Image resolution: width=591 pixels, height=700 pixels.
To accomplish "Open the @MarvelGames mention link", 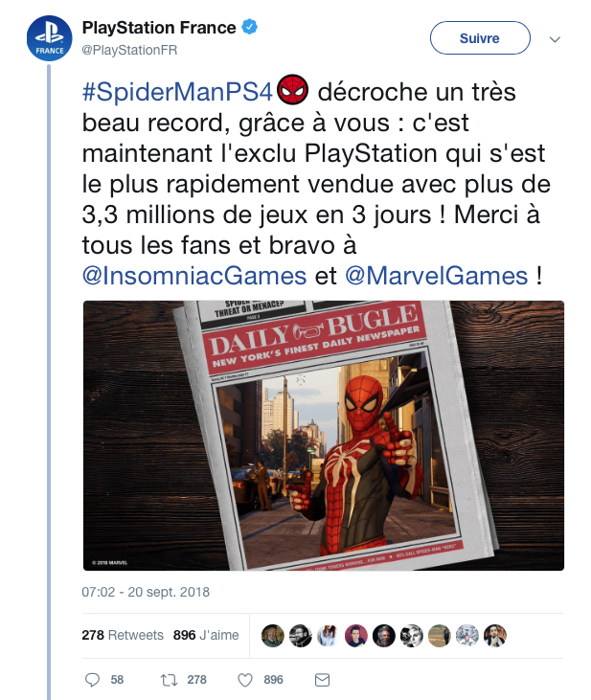I will 437,276.
